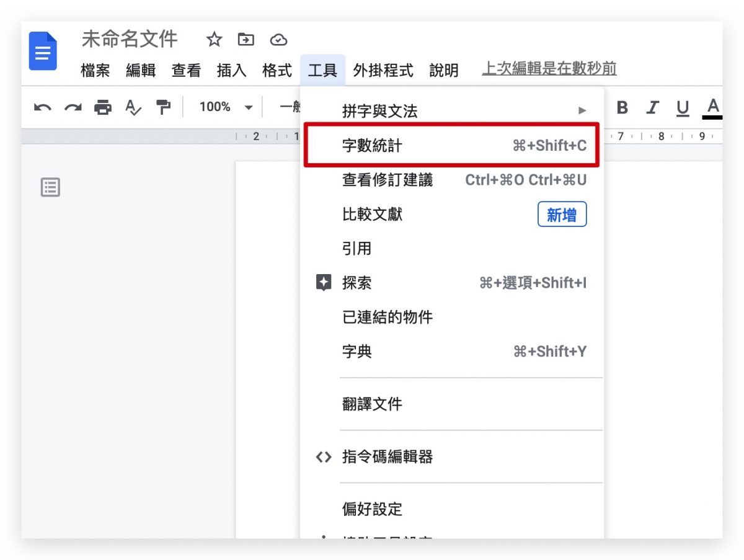Select 拼字與文法 menu entry
This screenshot has width=744, height=560.
(x=452, y=112)
